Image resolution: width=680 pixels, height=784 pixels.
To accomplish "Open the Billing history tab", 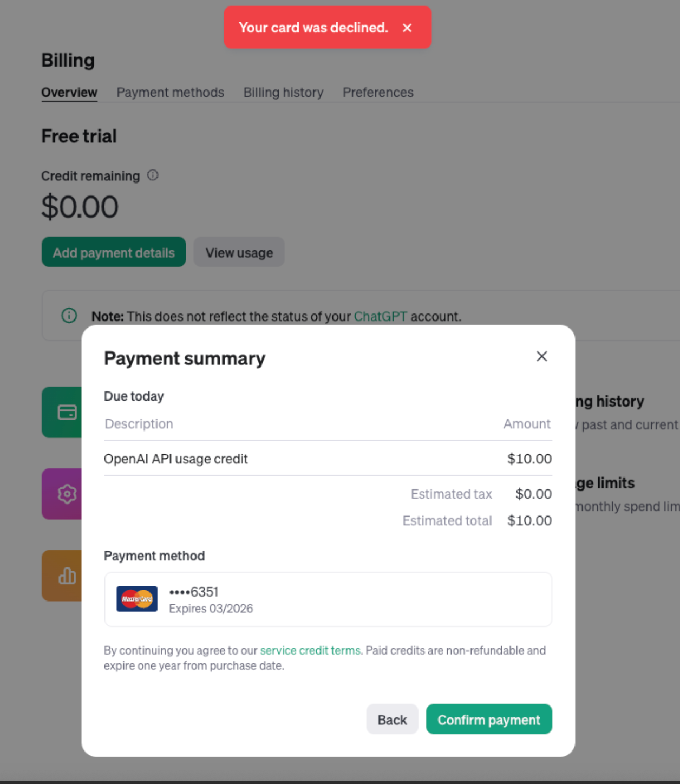I will coord(283,92).
